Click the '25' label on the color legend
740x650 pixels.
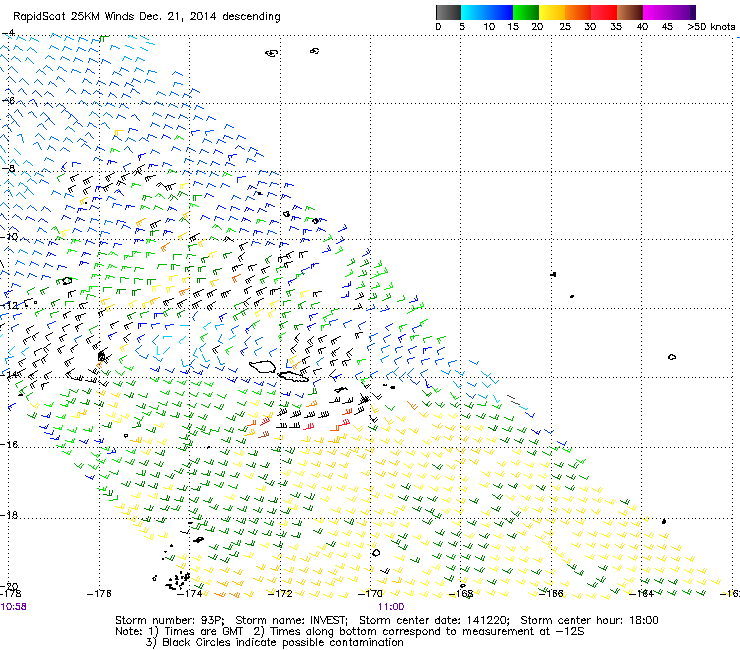565,27
